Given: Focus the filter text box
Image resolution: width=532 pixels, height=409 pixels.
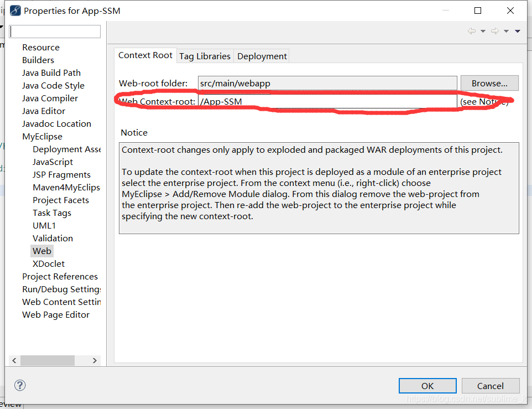Looking at the screenshot, I should (x=55, y=32).
